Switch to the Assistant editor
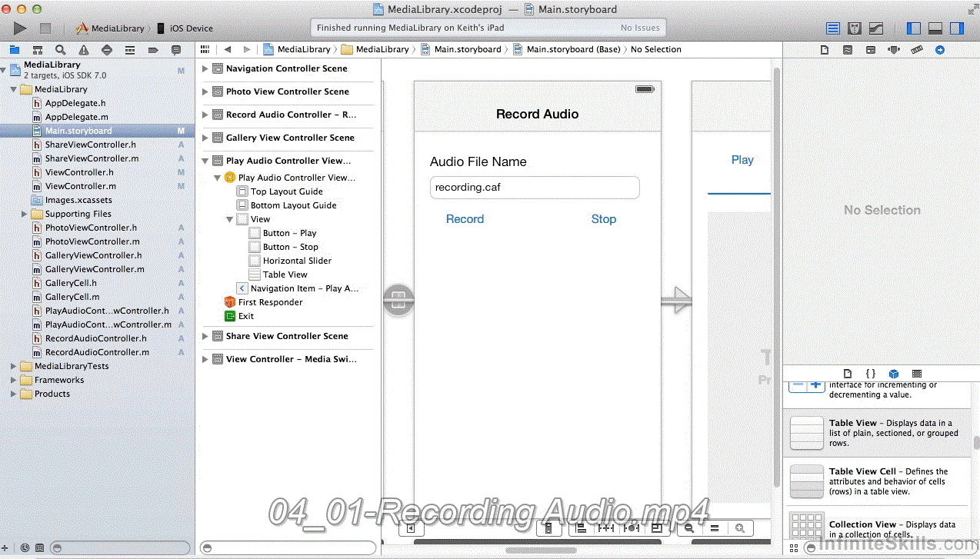 coord(855,28)
